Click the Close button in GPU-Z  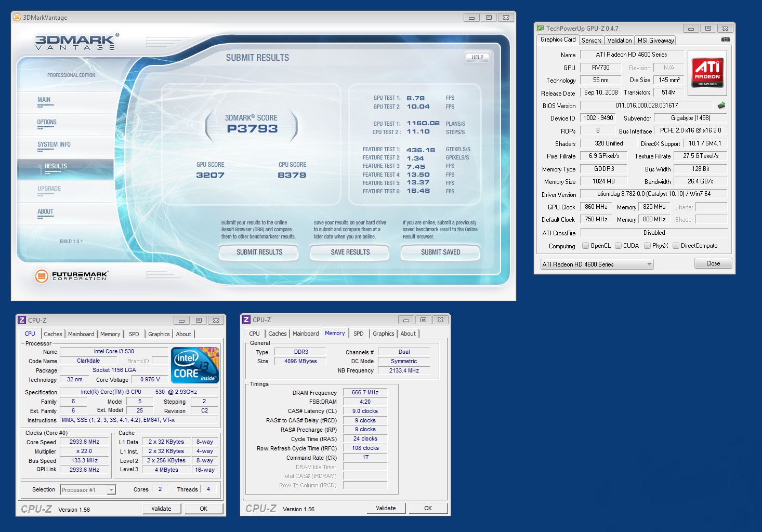point(713,263)
